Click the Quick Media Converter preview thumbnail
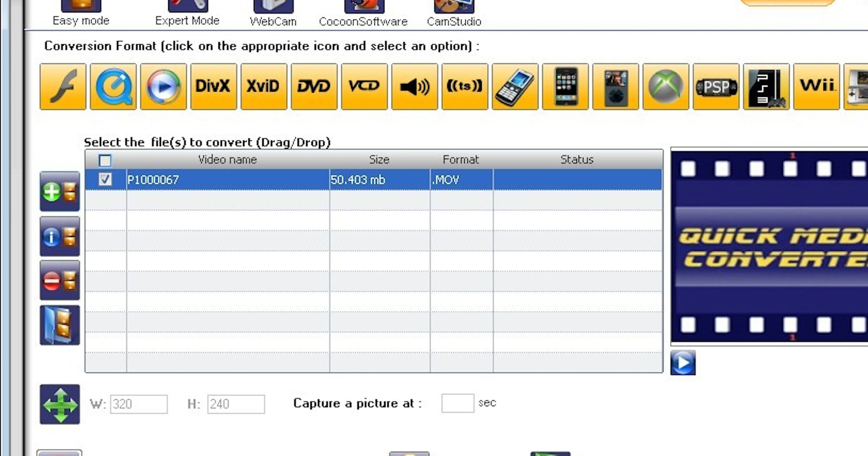Image resolution: width=868 pixels, height=456 pixels. coord(770,246)
